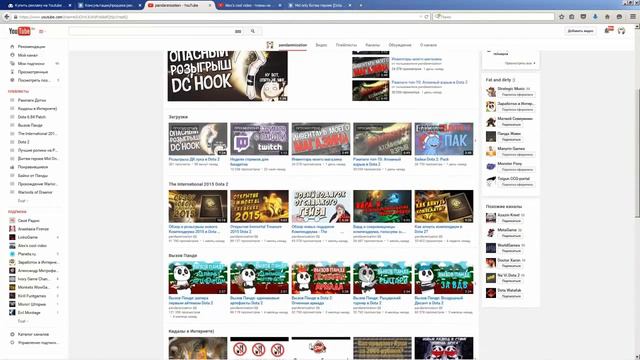The image size is (640, 360).
Task: Open Мои подписки in the left sidebar
Action: (x=31, y=64)
